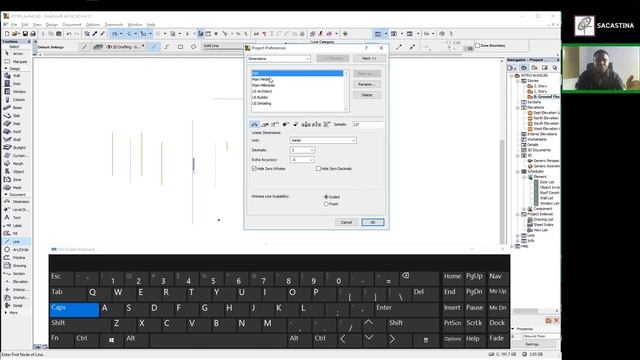This screenshot has width=640, height=360.
Task: Open the Design menu
Action: pyautogui.click(x=52, y=25)
